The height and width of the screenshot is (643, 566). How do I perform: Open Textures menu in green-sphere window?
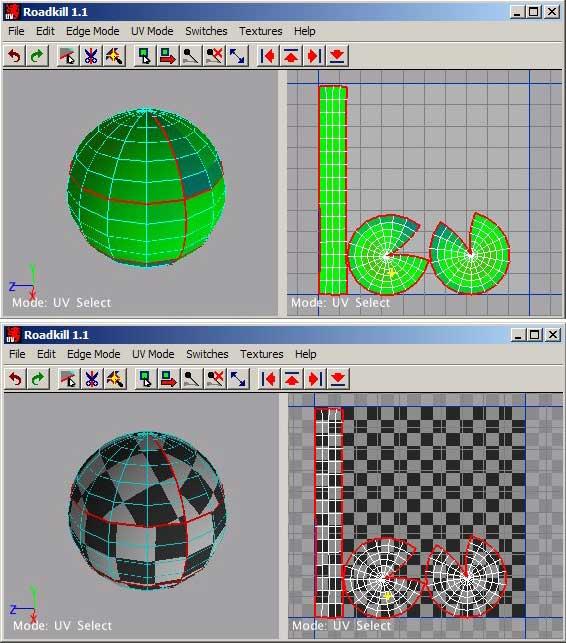(x=261, y=31)
